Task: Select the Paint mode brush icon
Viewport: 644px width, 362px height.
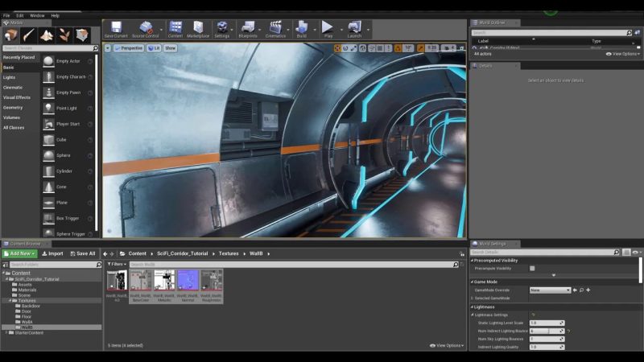Action: [x=29, y=35]
